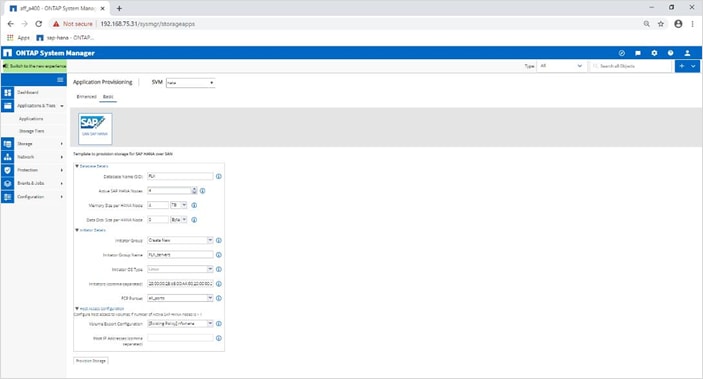Click the Database Name (SID) field

pyautogui.click(x=180, y=176)
